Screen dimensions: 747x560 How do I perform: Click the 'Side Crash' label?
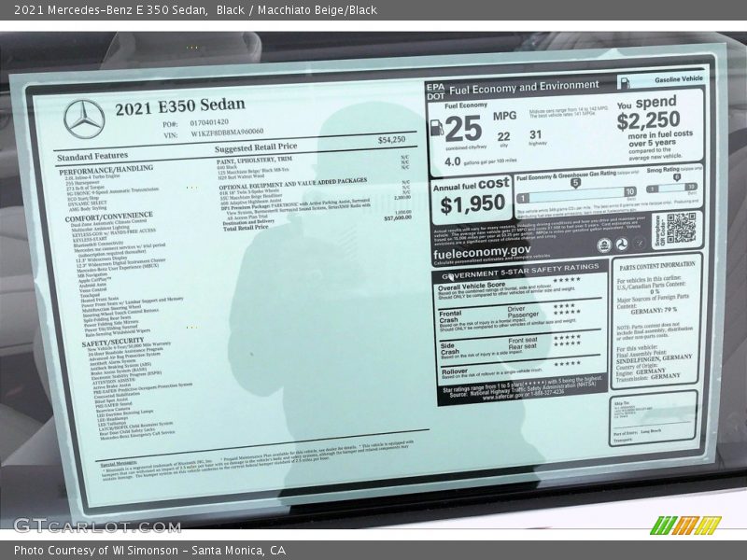(449, 348)
